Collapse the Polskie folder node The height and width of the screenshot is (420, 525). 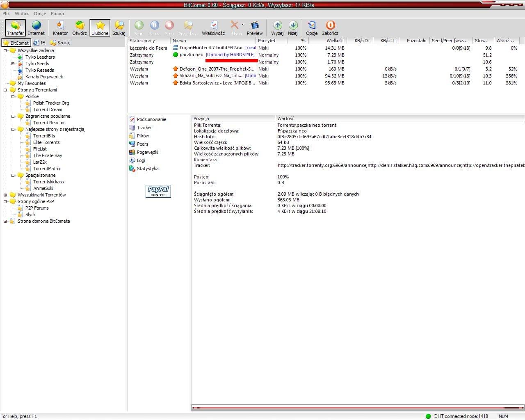tap(13, 96)
